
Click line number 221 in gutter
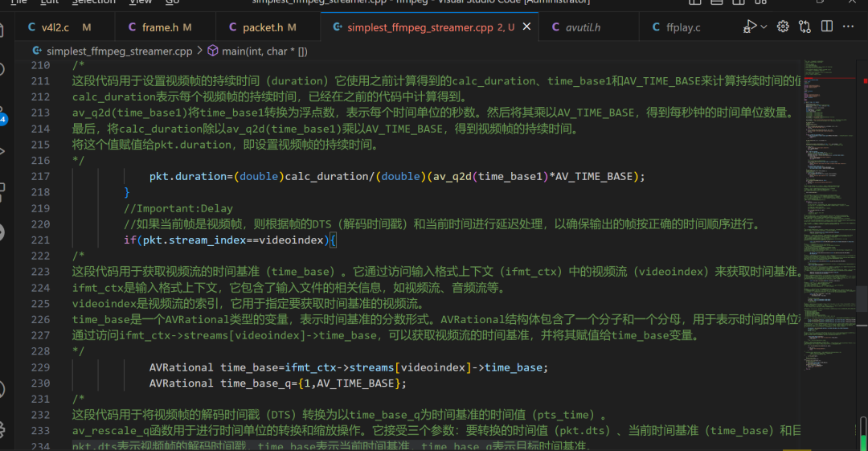[40, 240]
